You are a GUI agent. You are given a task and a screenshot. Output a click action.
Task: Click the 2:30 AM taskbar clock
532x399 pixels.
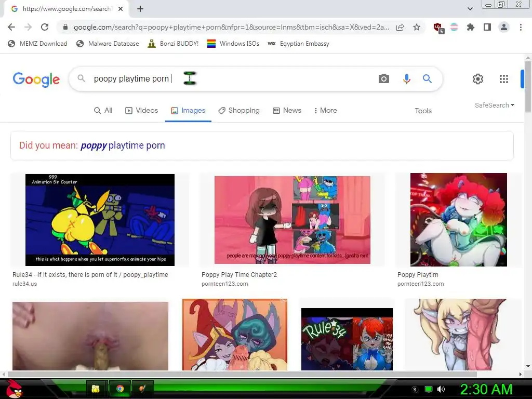pos(486,389)
